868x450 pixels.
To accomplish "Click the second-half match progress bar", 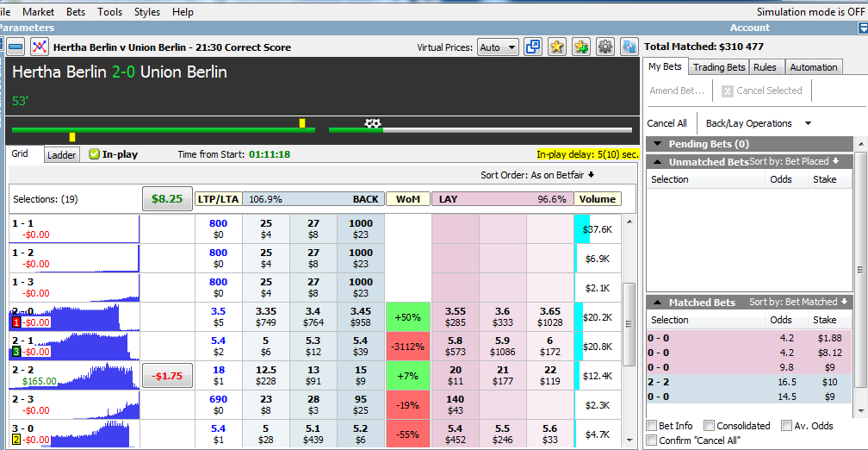I will tap(480, 130).
